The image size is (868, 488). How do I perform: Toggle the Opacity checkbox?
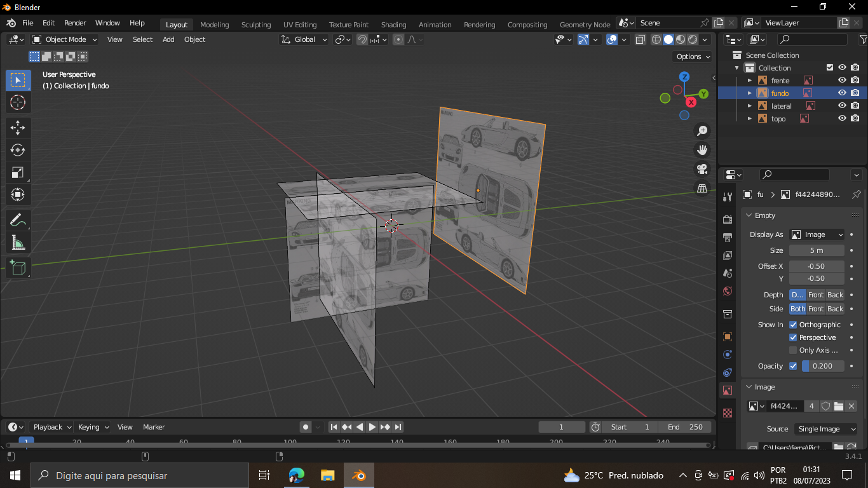point(793,366)
